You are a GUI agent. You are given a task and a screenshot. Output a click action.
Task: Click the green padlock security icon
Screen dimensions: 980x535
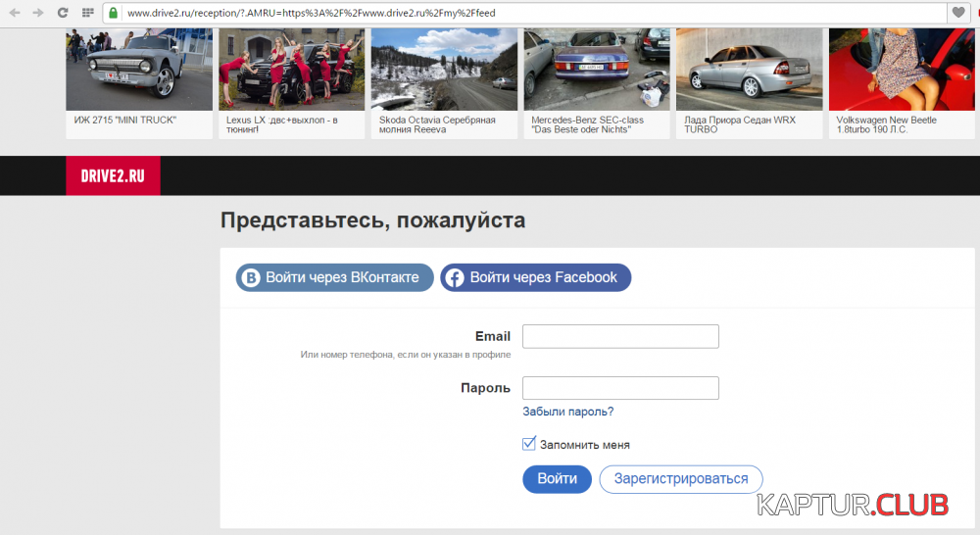click(114, 13)
